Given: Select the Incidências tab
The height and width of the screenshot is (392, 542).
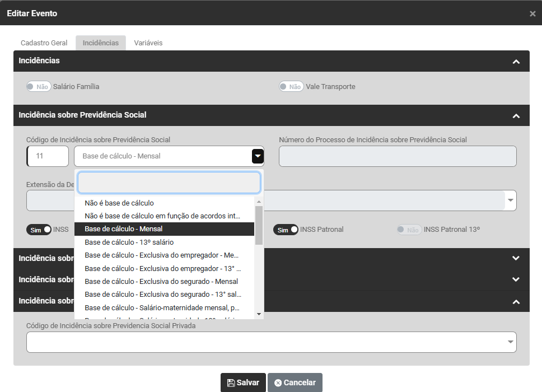Looking at the screenshot, I should tap(101, 43).
